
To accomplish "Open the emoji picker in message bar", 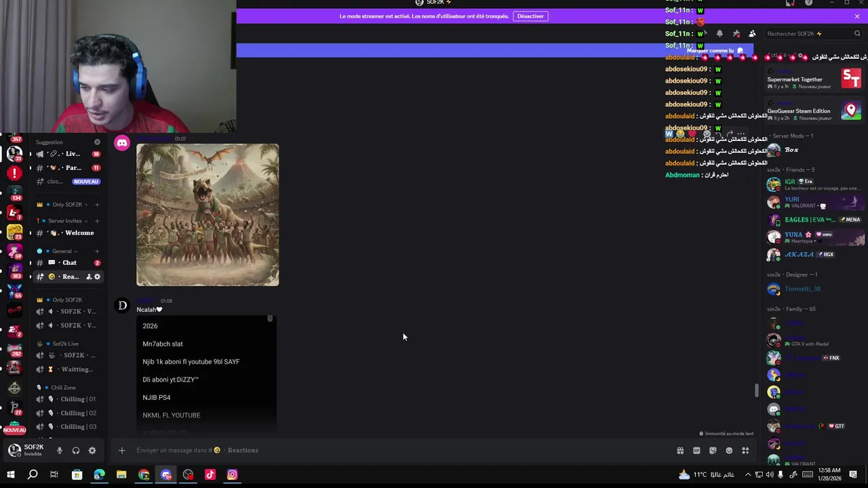I will pos(729,450).
